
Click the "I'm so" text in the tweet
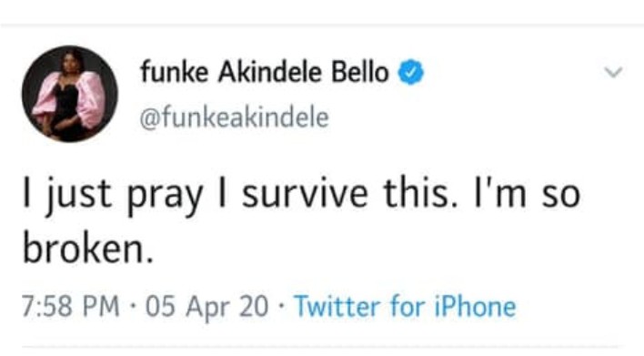528,193
